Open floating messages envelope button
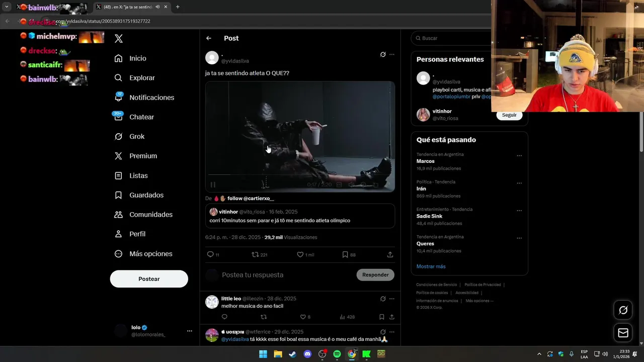Viewport: 644px width, 362px height. (623, 333)
